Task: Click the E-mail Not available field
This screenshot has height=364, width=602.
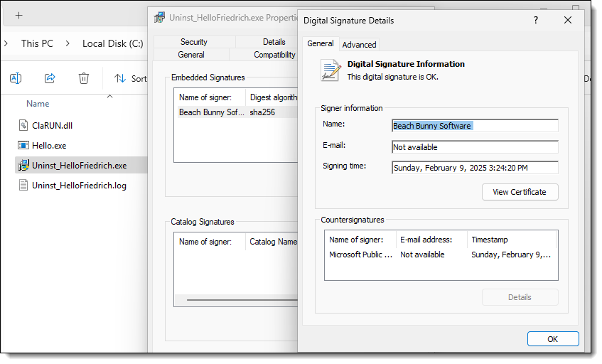Action: coord(475,147)
